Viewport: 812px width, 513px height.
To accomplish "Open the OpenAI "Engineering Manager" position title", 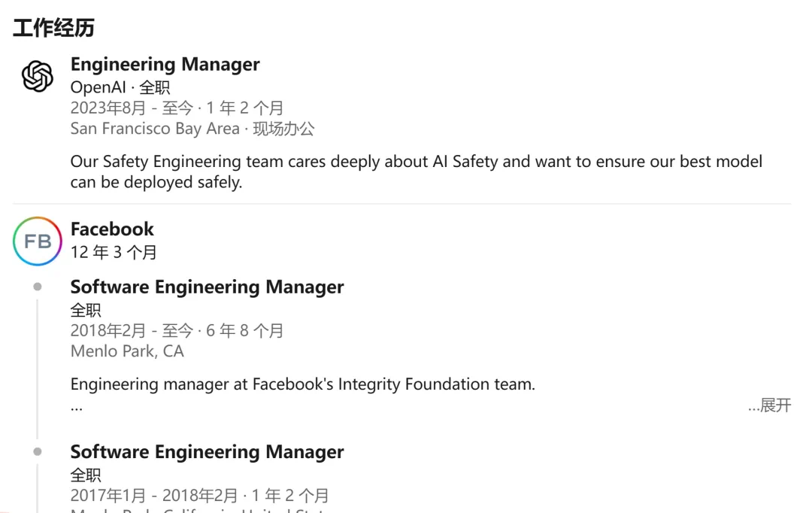I will 165,65.
